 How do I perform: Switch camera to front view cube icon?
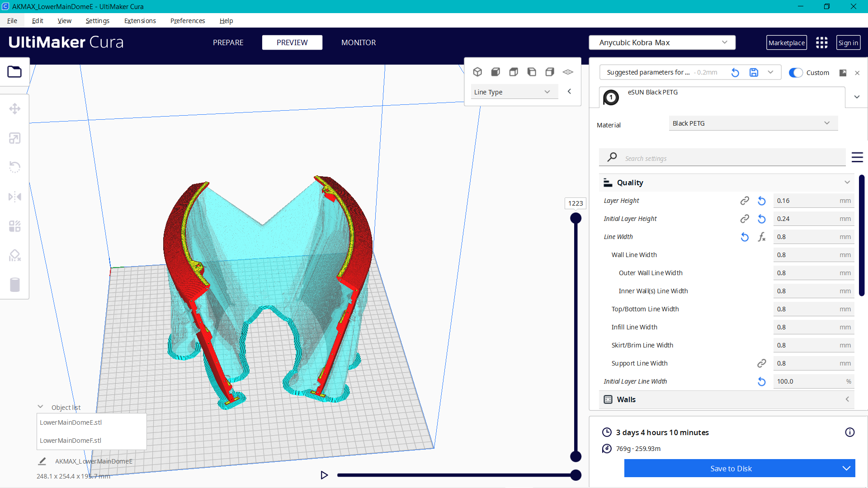pyautogui.click(x=495, y=72)
